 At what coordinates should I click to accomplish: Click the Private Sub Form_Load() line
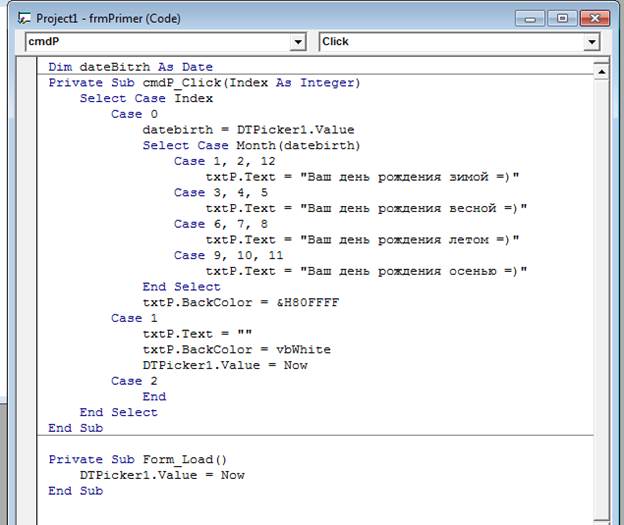pos(138,459)
